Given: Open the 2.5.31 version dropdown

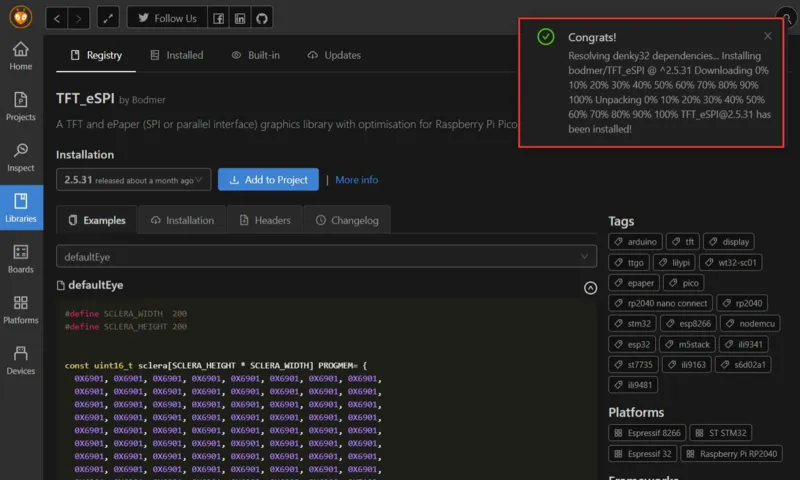Looking at the screenshot, I should pos(133,180).
